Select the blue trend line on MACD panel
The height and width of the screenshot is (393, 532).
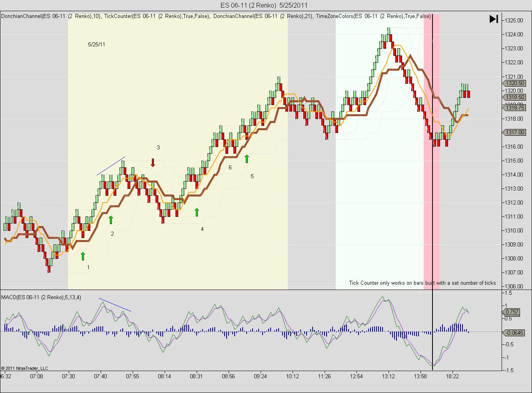point(115,304)
